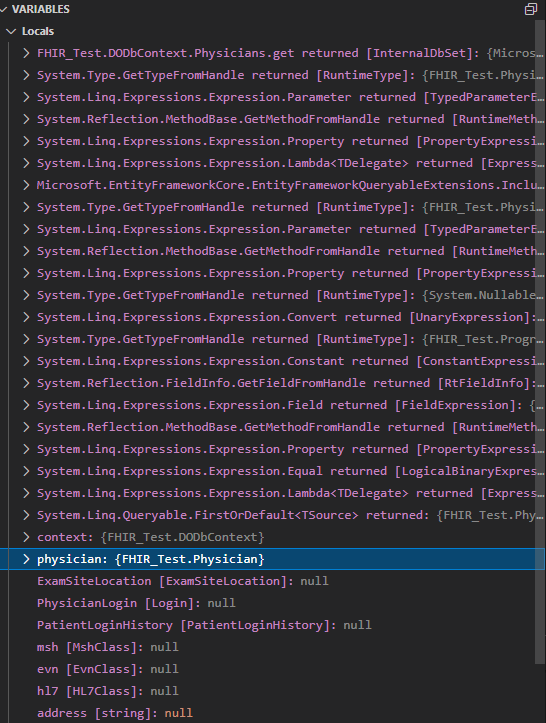Screen dimensions: 546x723
Task: Collapse the Locals scope
Action: point(12,31)
